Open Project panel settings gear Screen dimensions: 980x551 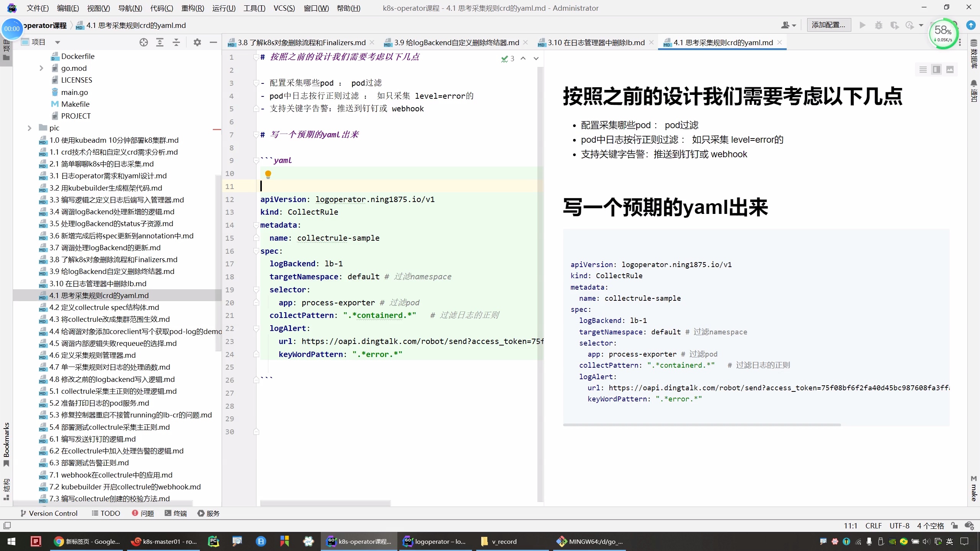pyautogui.click(x=197, y=42)
